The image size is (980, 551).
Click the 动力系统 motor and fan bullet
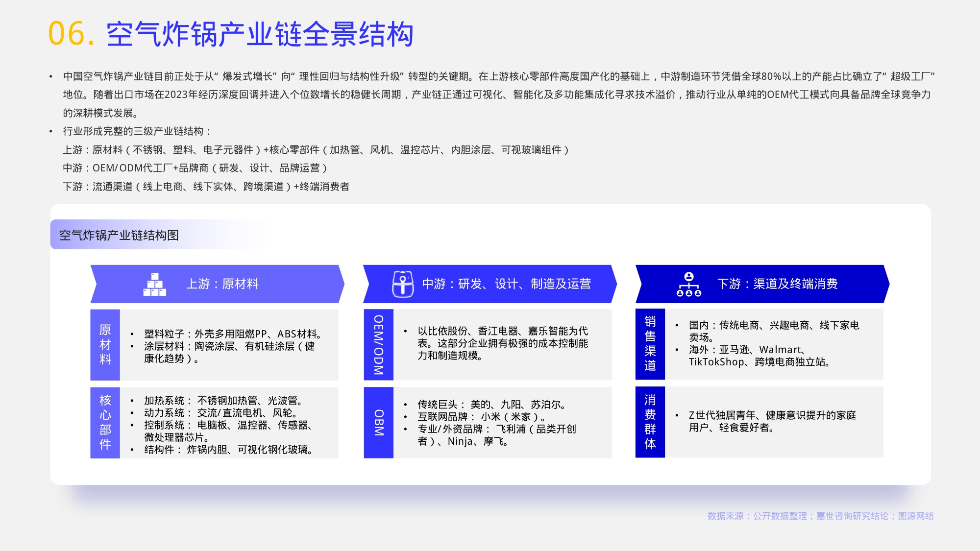tap(220, 413)
